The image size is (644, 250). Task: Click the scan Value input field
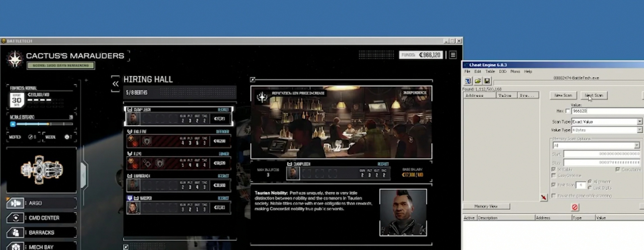pos(608,111)
